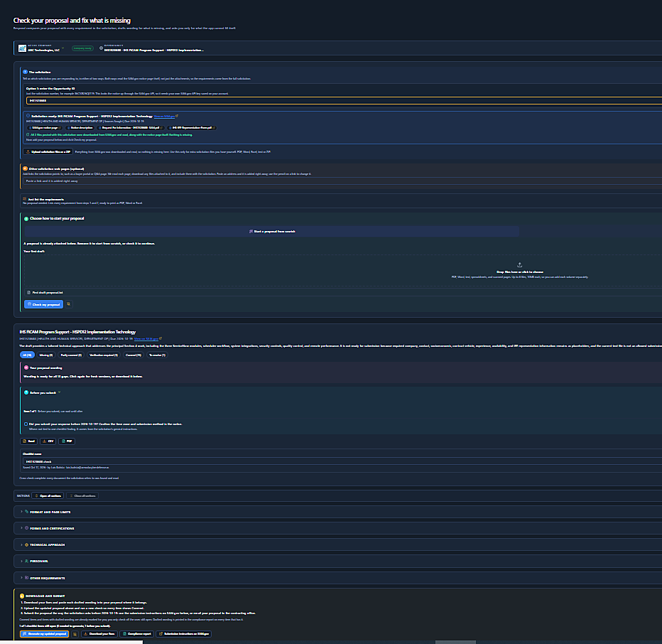Click Generate my updated proposal button
662x644 pixels.
[44, 634]
